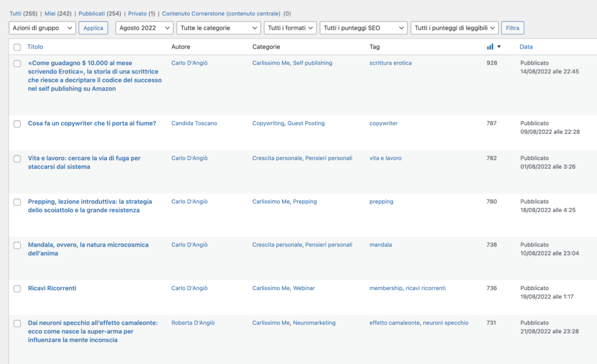Image resolution: width=597 pixels, height=364 pixels.
Task: Select checkbox for Mandala post row
Action: [17, 245]
